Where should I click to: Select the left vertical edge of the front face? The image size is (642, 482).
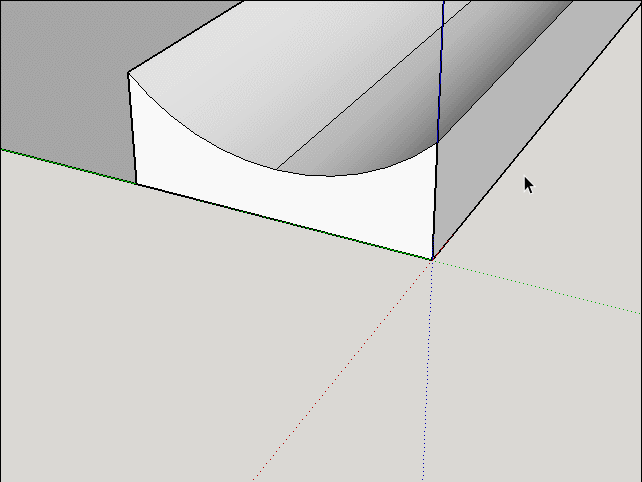(x=132, y=130)
